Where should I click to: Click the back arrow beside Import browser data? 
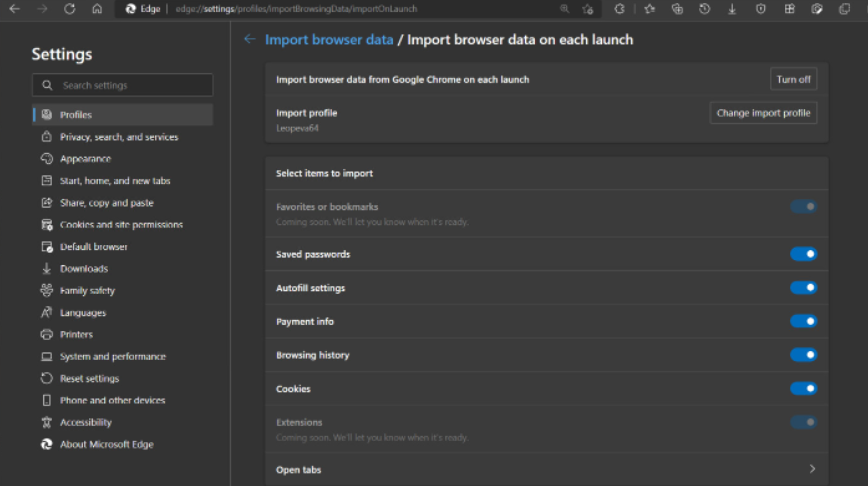(x=250, y=39)
